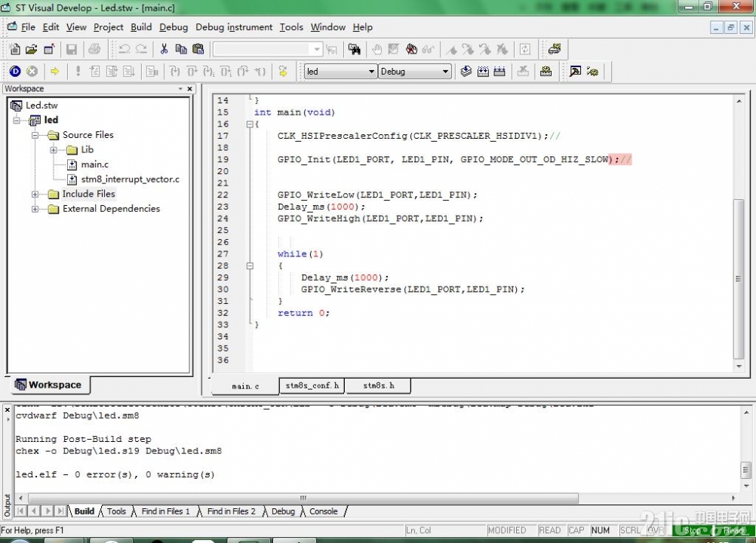
Task: Open the Build menu
Action: pyautogui.click(x=141, y=27)
